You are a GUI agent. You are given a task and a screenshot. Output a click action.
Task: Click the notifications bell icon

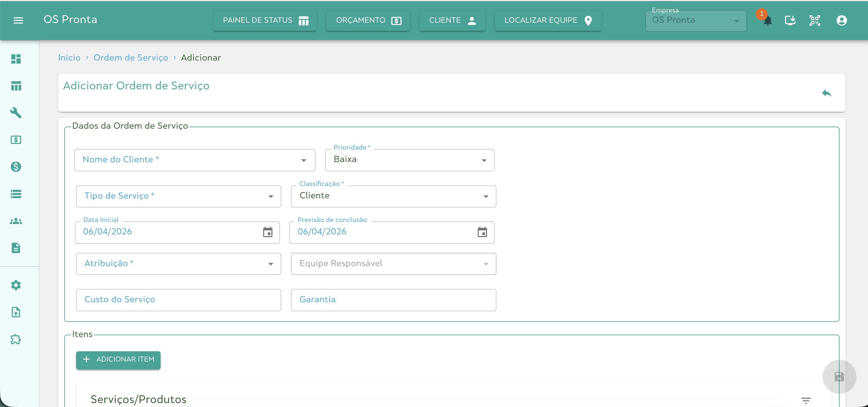[768, 21]
